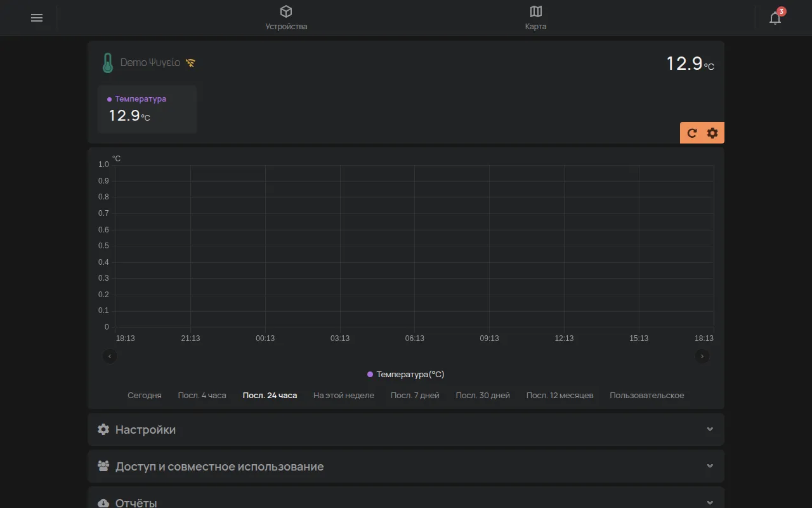Screen dimensions: 812x508
Task: Select the Посл. 7 дней range
Action: (x=415, y=395)
